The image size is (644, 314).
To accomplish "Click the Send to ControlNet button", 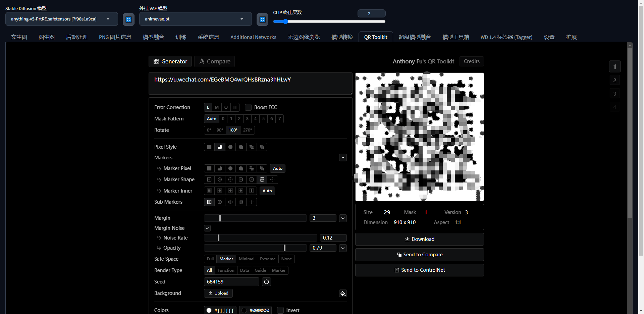I will click(x=419, y=270).
